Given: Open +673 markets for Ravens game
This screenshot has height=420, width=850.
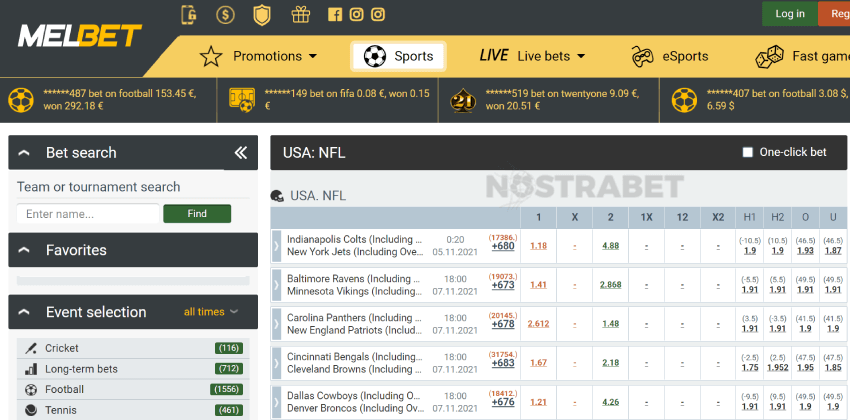Looking at the screenshot, I should click(x=503, y=285).
